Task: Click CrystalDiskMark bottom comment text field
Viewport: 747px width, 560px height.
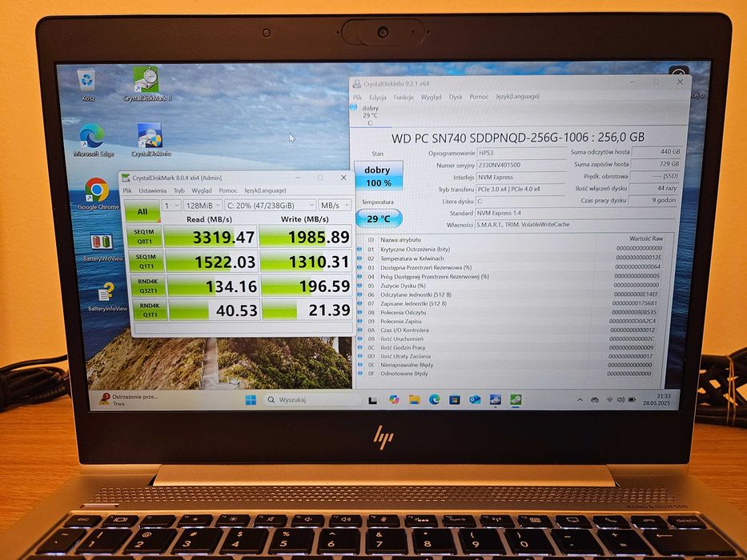Action: coord(243,328)
